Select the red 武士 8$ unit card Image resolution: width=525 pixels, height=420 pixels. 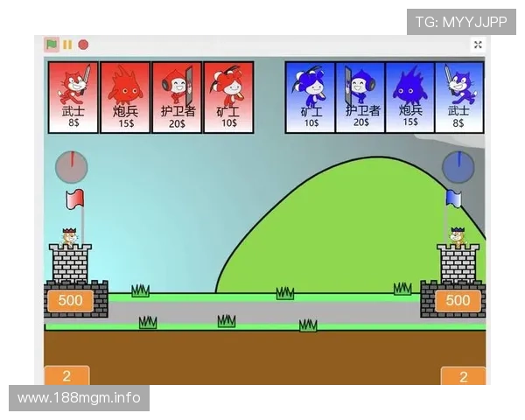click(73, 96)
